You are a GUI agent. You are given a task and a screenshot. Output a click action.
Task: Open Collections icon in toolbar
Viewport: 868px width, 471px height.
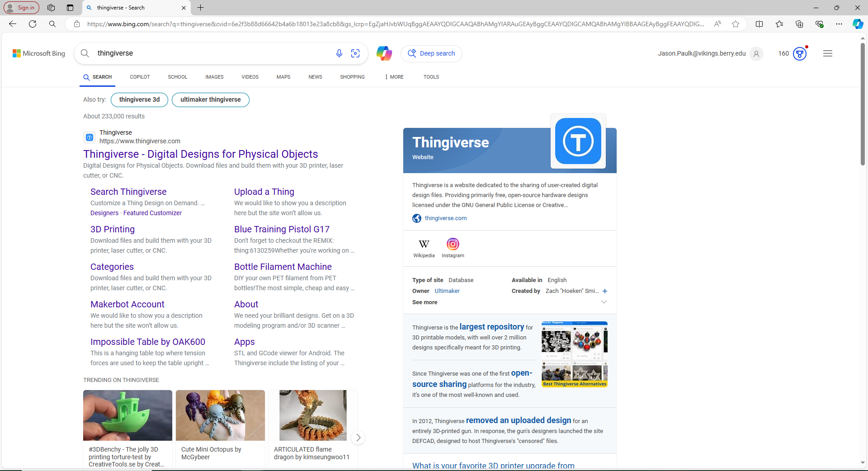pos(799,24)
